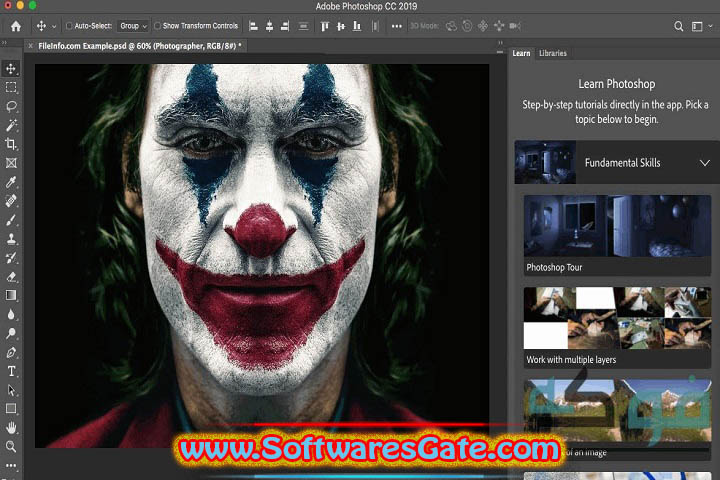Click the Joker image canvas

click(262, 255)
